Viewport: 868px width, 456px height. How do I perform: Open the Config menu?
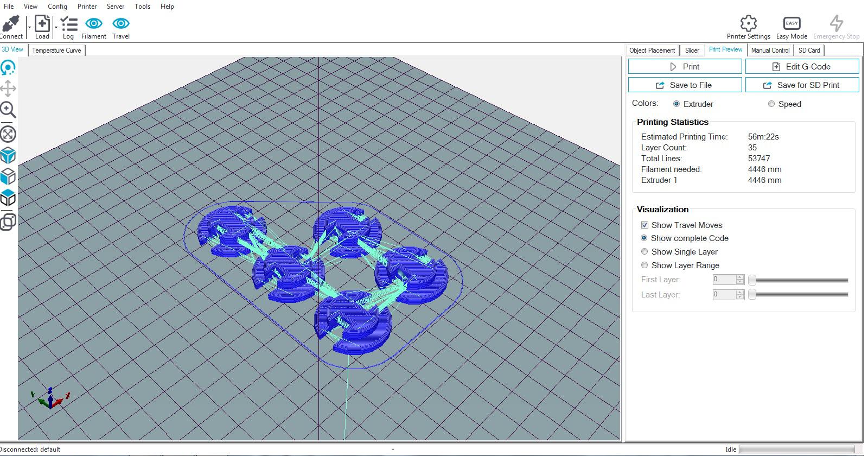point(58,7)
